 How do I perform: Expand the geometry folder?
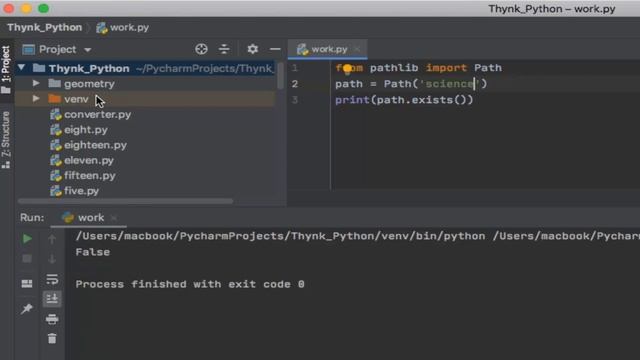[36, 83]
